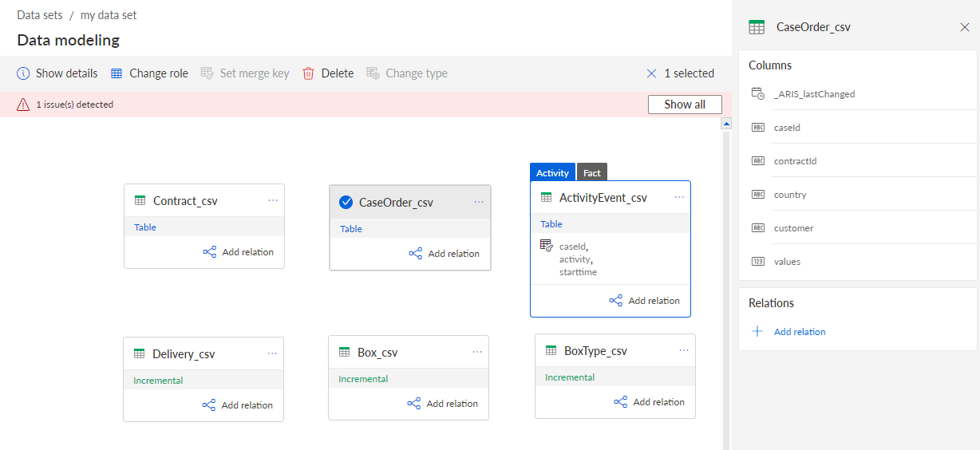Click the Show details info icon
This screenshot has width=980, height=450.
[x=23, y=73]
